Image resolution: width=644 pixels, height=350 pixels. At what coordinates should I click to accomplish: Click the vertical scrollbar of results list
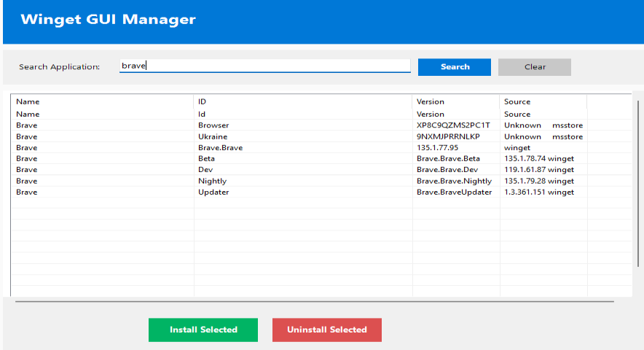point(638,184)
